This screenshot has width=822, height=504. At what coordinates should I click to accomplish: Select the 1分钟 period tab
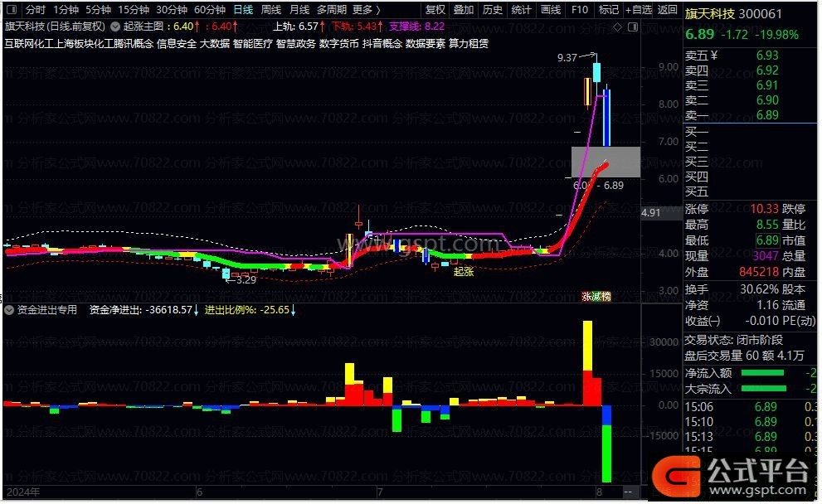click(x=66, y=9)
